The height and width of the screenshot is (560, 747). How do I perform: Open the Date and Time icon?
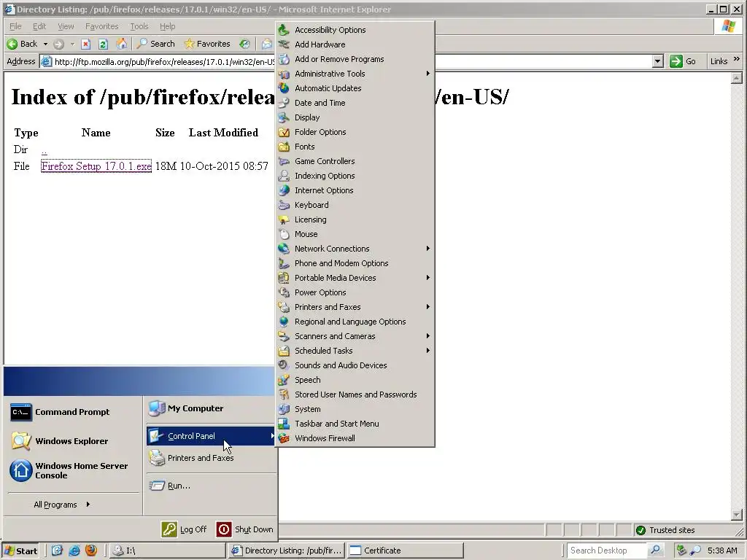coord(284,103)
